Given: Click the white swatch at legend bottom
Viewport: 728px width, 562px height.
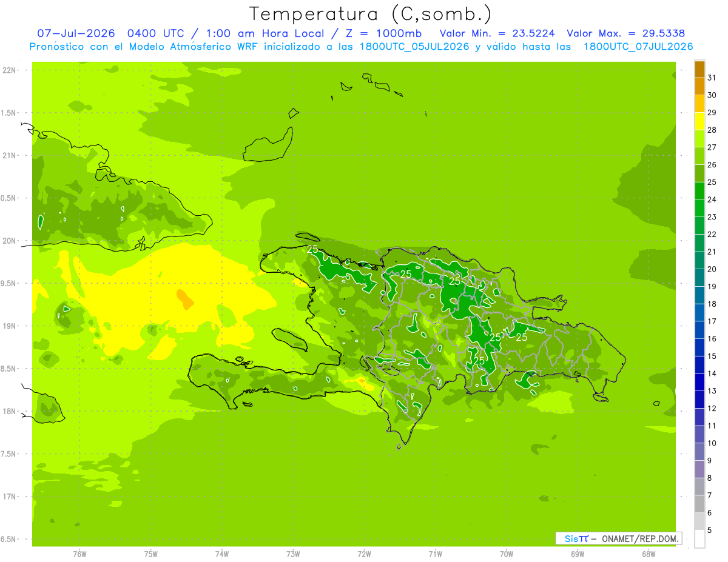Looking at the screenshot, I should pos(699,539).
